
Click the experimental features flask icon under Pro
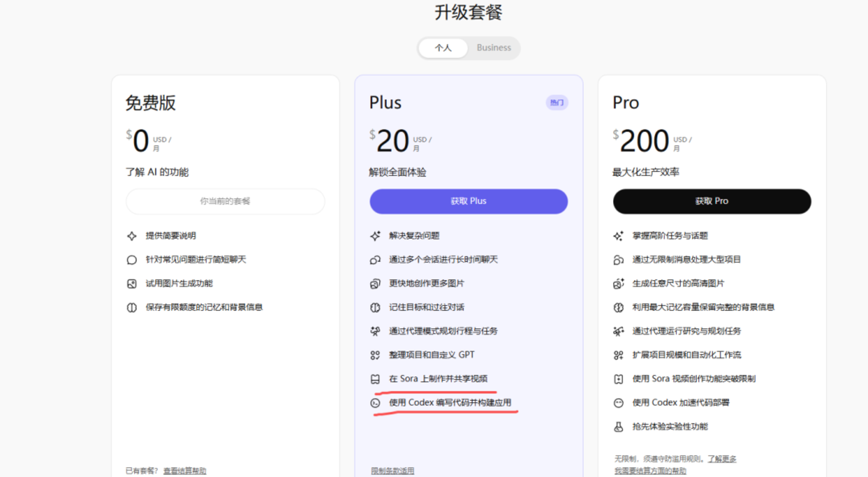point(618,427)
